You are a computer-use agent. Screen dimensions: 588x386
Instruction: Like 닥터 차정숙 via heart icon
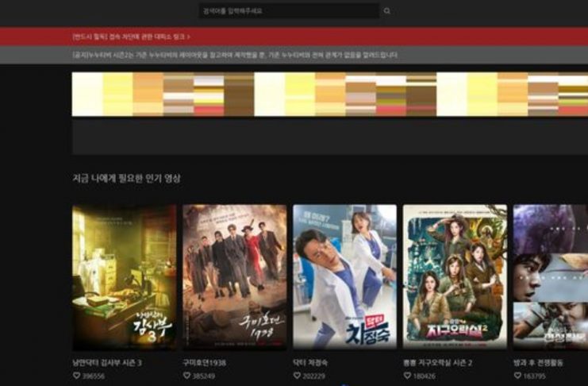(x=297, y=376)
